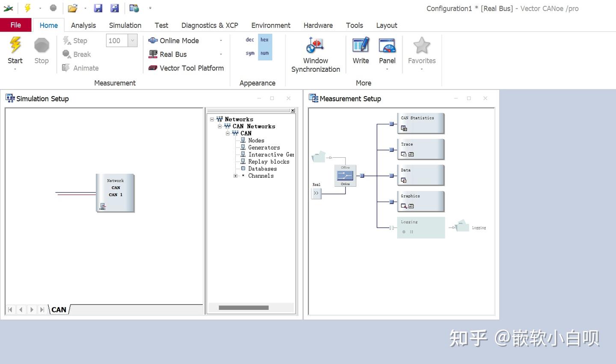616x364 pixels.
Task: Open Window Synchronization
Action: click(316, 55)
